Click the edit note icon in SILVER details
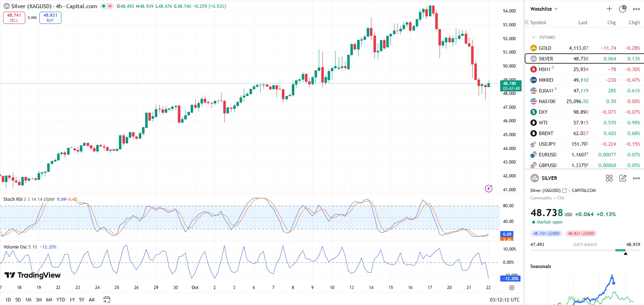The image size is (644, 305). [x=623, y=178]
